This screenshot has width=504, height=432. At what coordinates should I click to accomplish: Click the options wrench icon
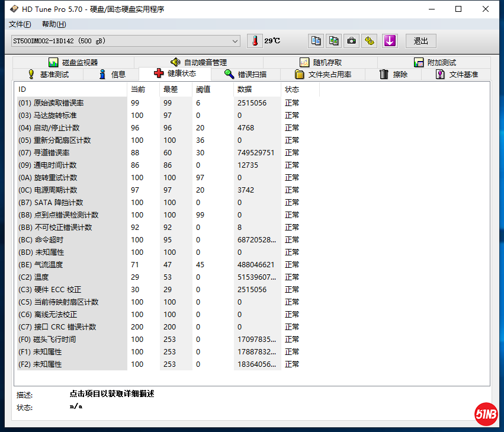370,41
